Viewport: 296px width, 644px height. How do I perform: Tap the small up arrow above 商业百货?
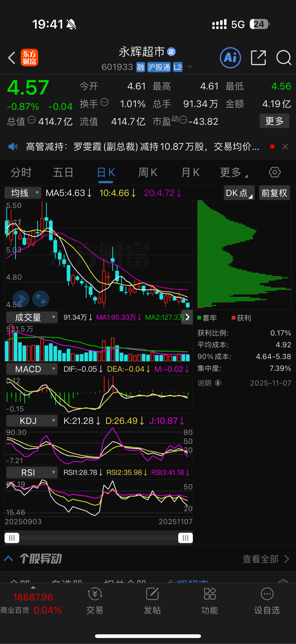(x=33, y=588)
